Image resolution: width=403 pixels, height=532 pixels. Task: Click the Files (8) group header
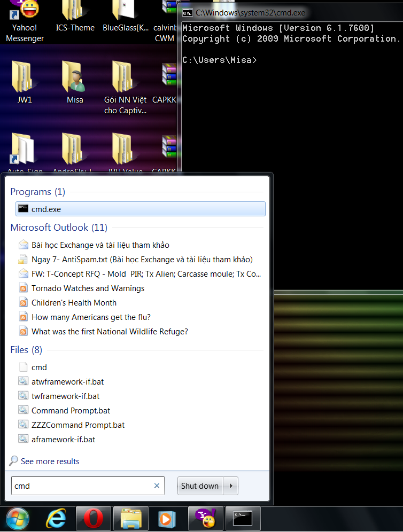pyautogui.click(x=26, y=350)
